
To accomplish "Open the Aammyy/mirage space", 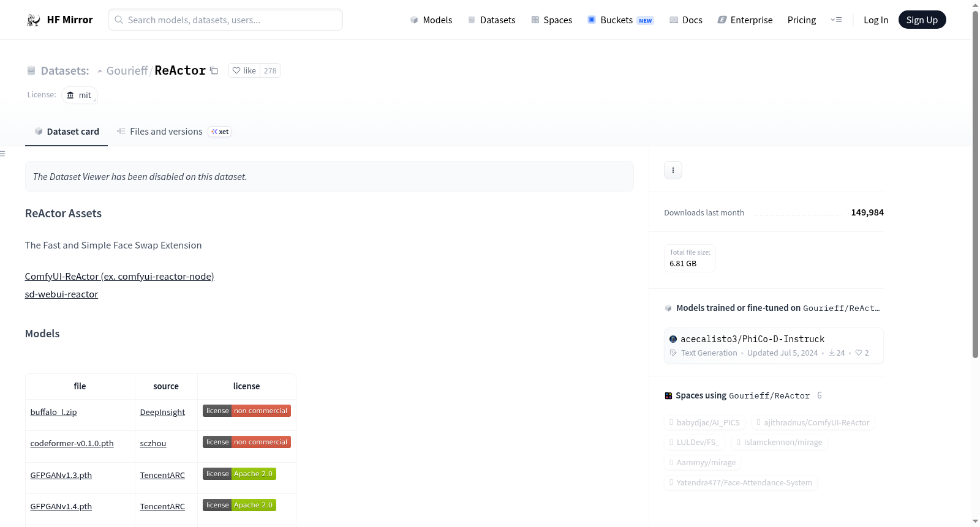I will 703,462.
